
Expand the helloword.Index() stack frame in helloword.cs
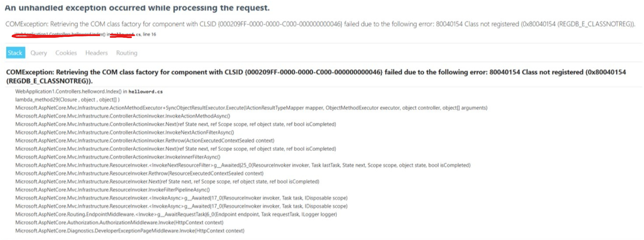(x=89, y=92)
